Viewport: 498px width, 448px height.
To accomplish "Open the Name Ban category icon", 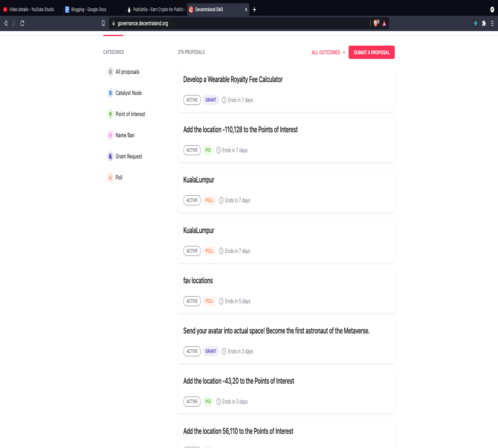I will pos(110,135).
